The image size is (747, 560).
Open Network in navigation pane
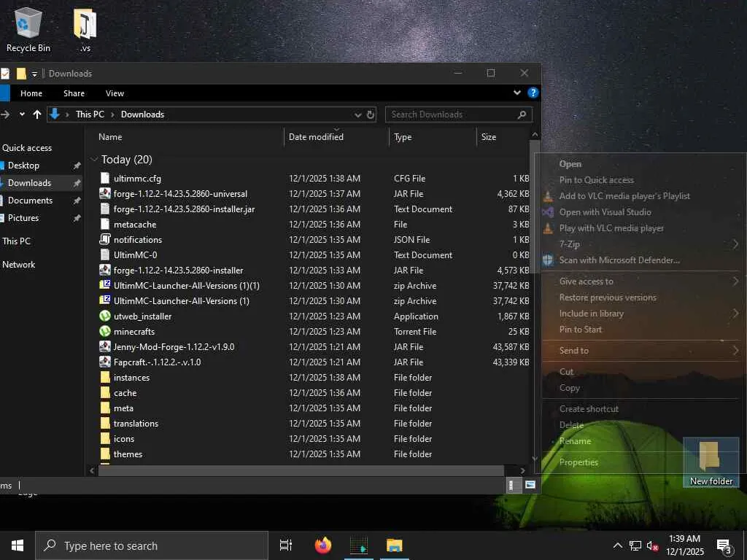tap(18, 264)
